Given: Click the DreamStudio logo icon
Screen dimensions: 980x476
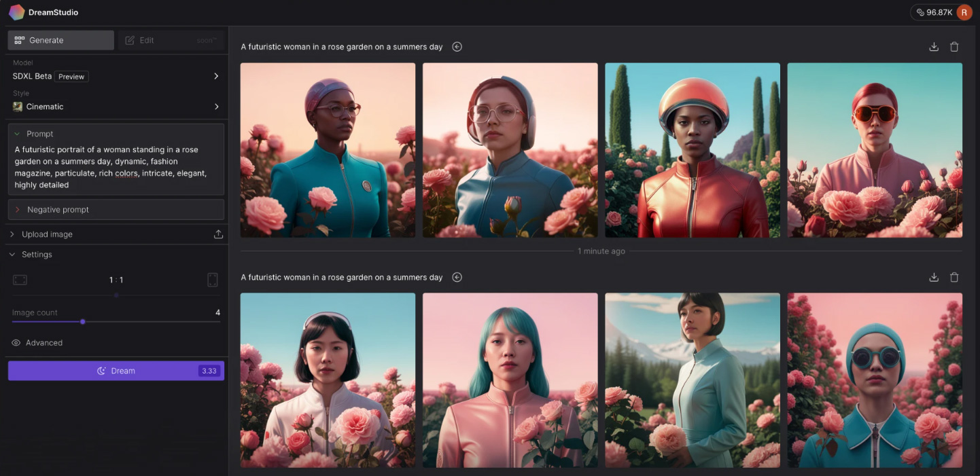Looking at the screenshot, I should pos(16,12).
